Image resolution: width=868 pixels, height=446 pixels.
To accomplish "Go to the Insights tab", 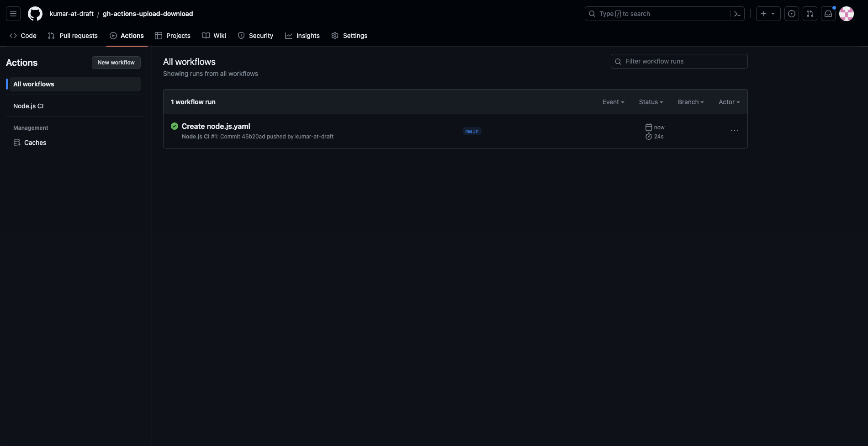I will pyautogui.click(x=302, y=36).
